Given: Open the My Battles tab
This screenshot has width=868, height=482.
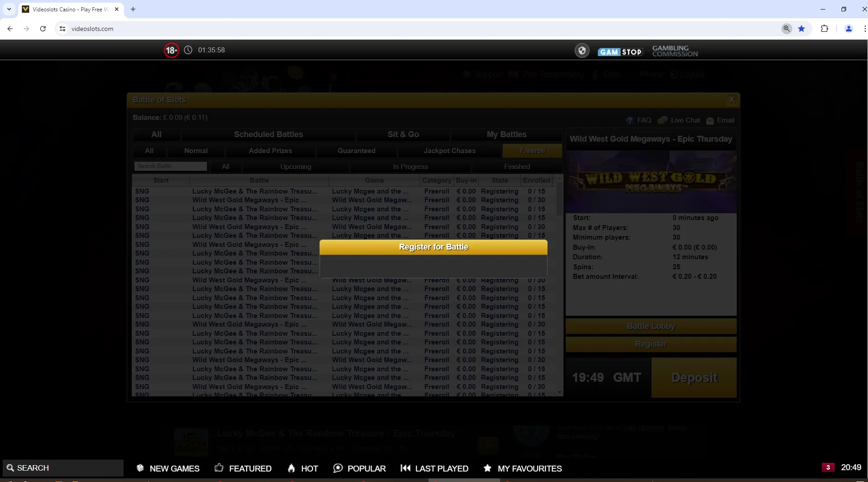Looking at the screenshot, I should click(506, 134).
